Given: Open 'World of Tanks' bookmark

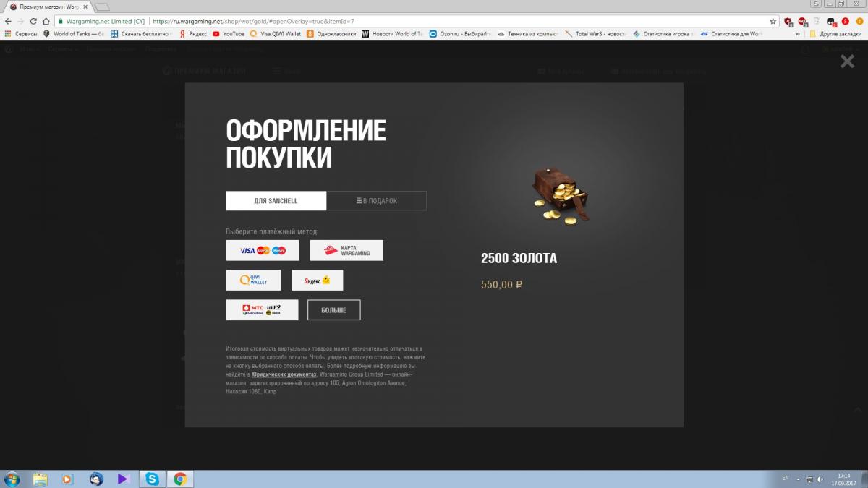Looking at the screenshot, I should (x=74, y=33).
